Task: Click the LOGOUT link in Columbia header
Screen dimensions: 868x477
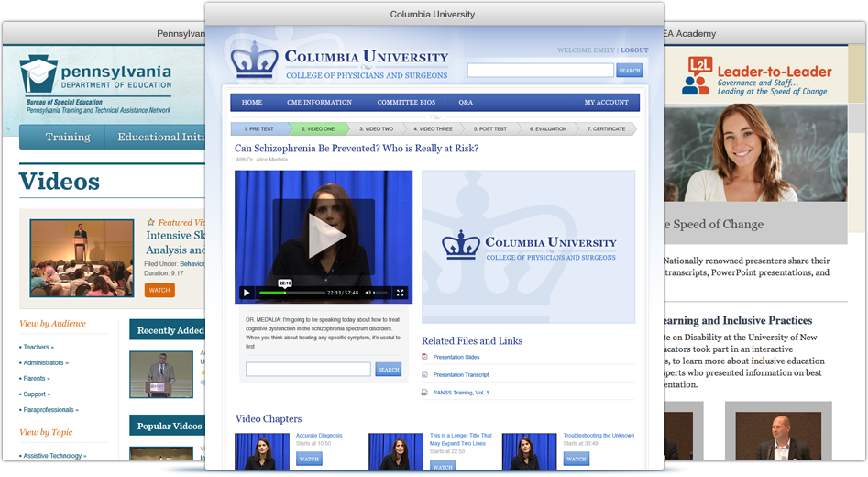Action: point(634,50)
